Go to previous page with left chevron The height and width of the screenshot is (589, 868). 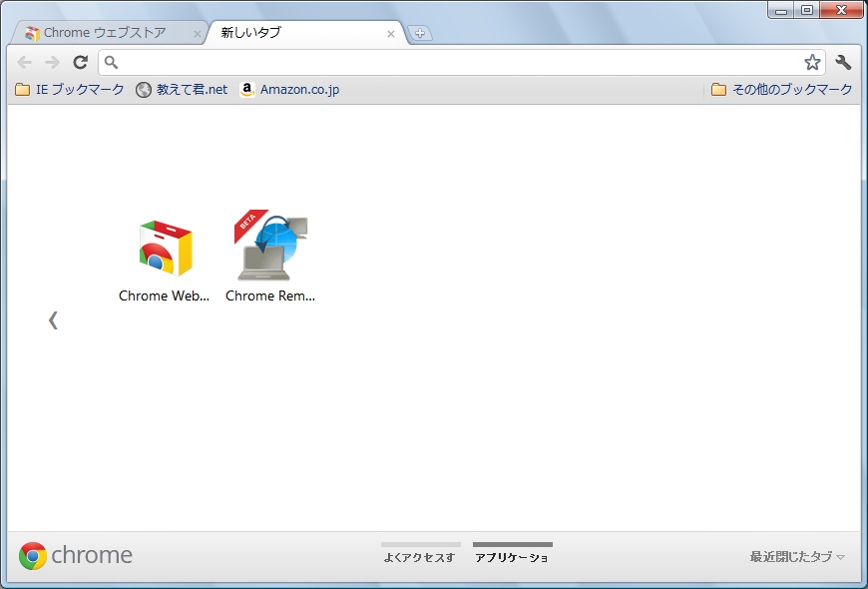click(x=53, y=320)
